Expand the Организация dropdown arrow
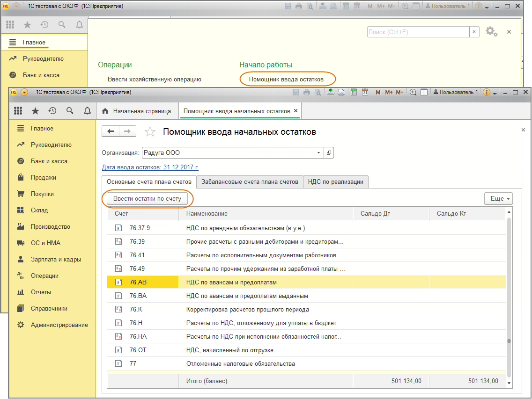The height and width of the screenshot is (399, 532). (318, 153)
